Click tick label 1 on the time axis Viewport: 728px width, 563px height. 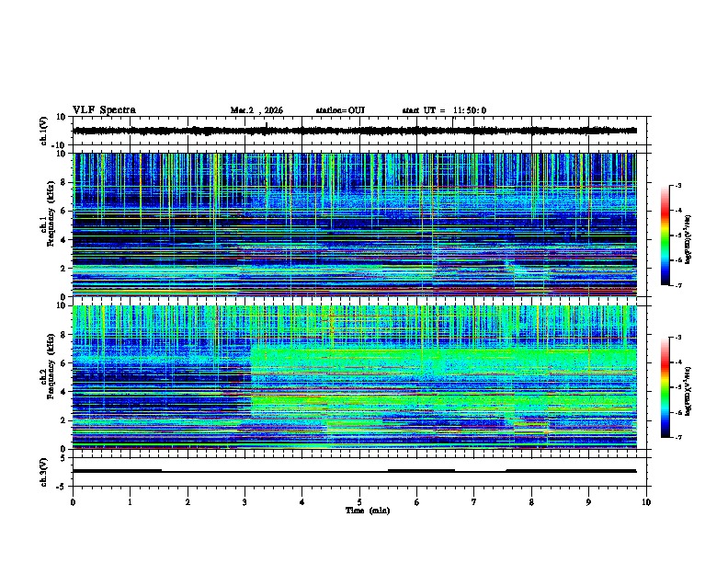(130, 502)
